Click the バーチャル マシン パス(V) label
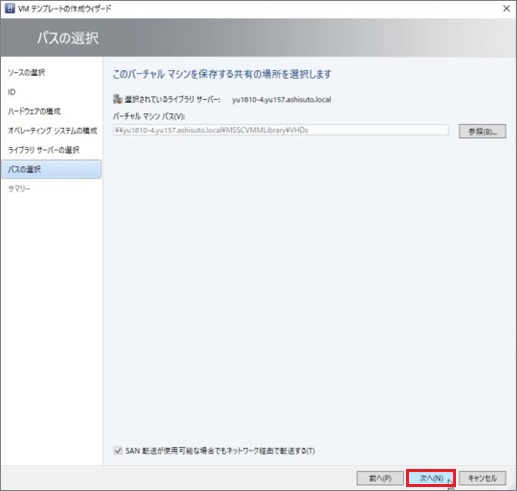Screen dimensions: 517x491 click(149, 116)
